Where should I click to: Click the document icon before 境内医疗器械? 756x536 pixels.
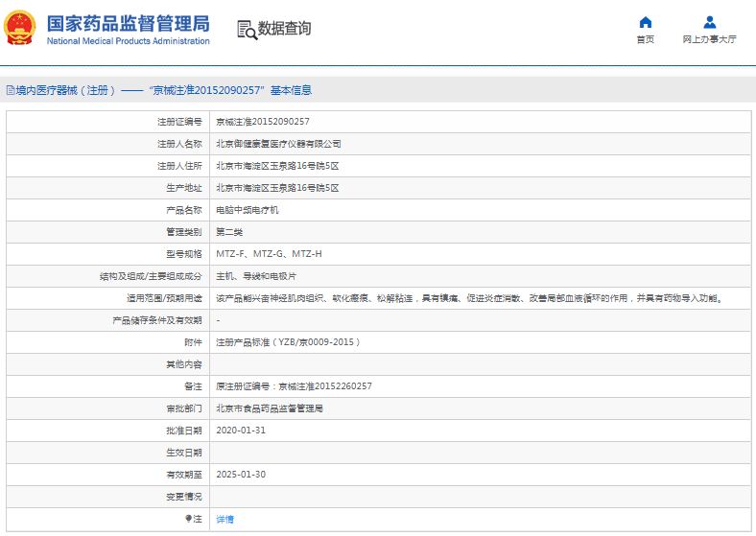click(10, 91)
